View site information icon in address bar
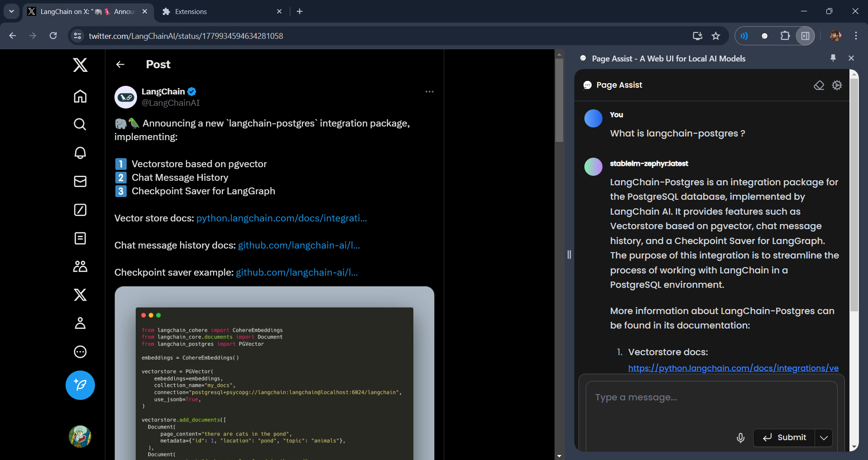 (78, 36)
